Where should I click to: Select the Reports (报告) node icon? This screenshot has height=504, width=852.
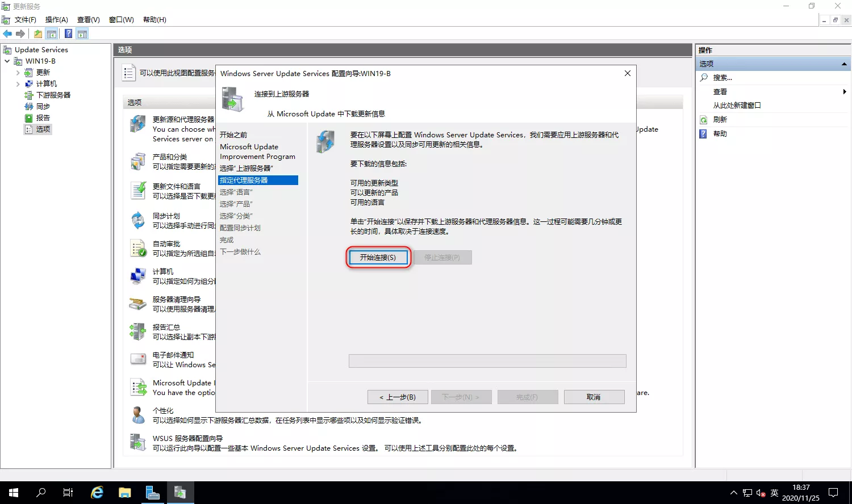[29, 118]
